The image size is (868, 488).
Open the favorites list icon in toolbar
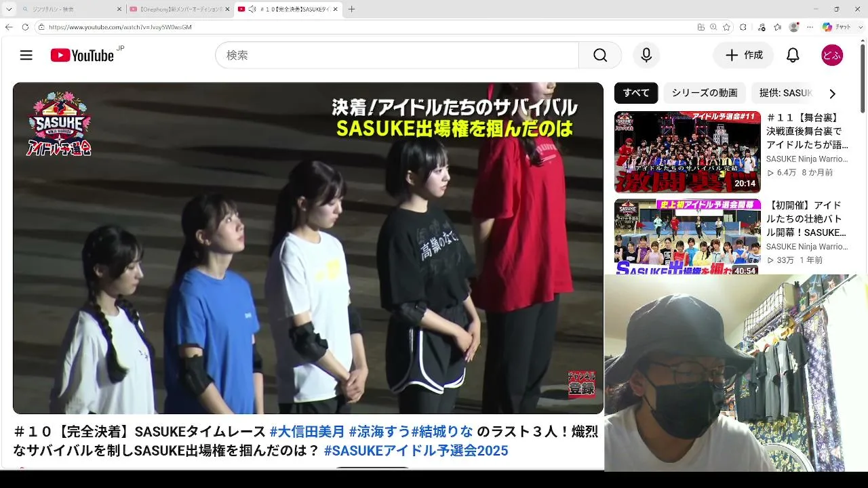(x=778, y=27)
